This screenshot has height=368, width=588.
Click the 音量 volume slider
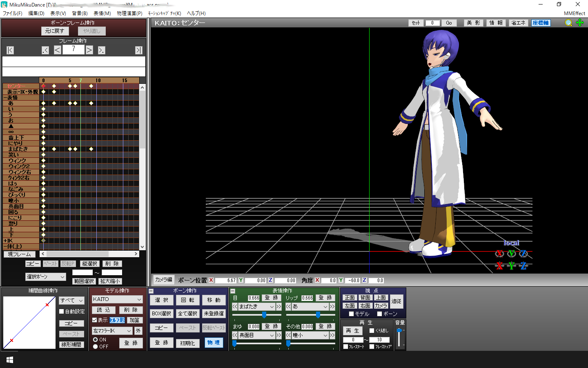(x=399, y=339)
